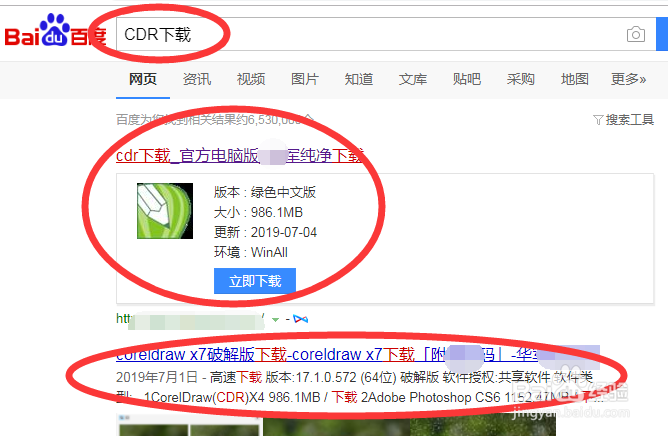Open the 采购 tab
Screen dimensions: 668x436
[x=521, y=79]
